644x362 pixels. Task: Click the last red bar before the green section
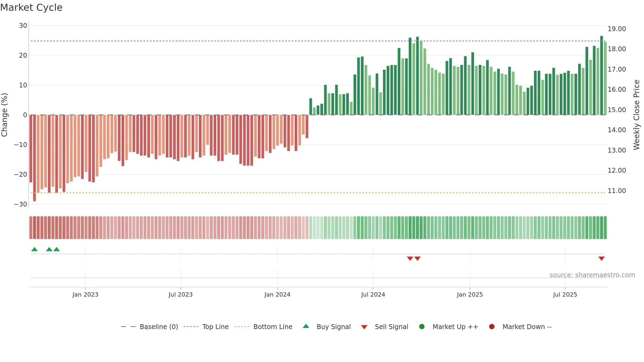[x=307, y=127]
